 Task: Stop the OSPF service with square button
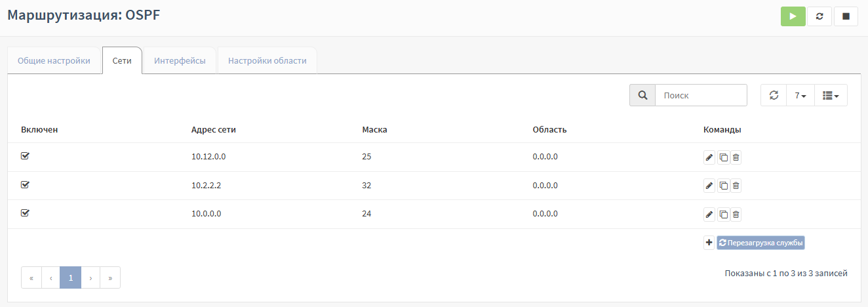coord(846,16)
